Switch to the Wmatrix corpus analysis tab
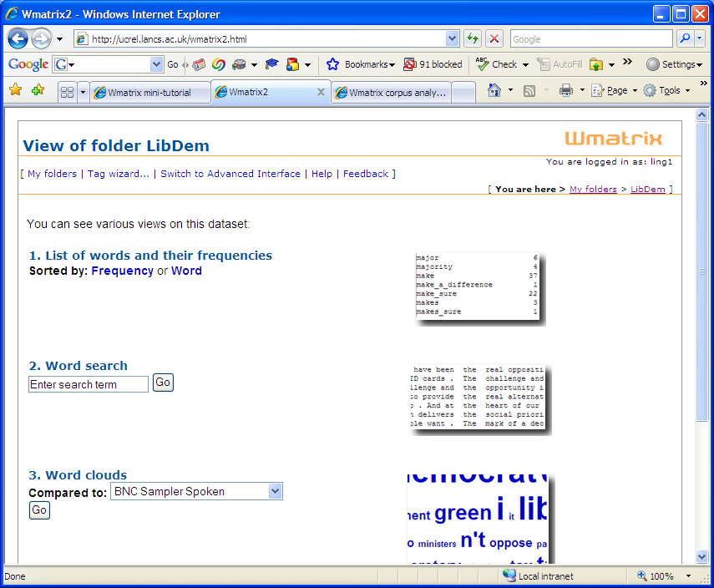Viewport: 714px width, 588px height. [x=391, y=93]
